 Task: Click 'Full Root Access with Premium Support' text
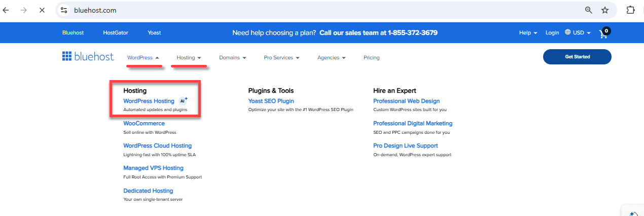pyautogui.click(x=162, y=177)
